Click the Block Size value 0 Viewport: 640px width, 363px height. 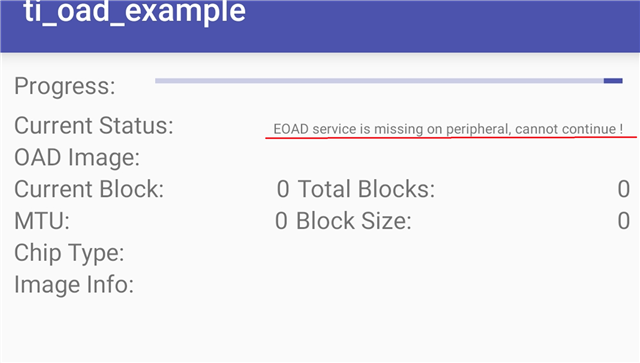pos(623,221)
